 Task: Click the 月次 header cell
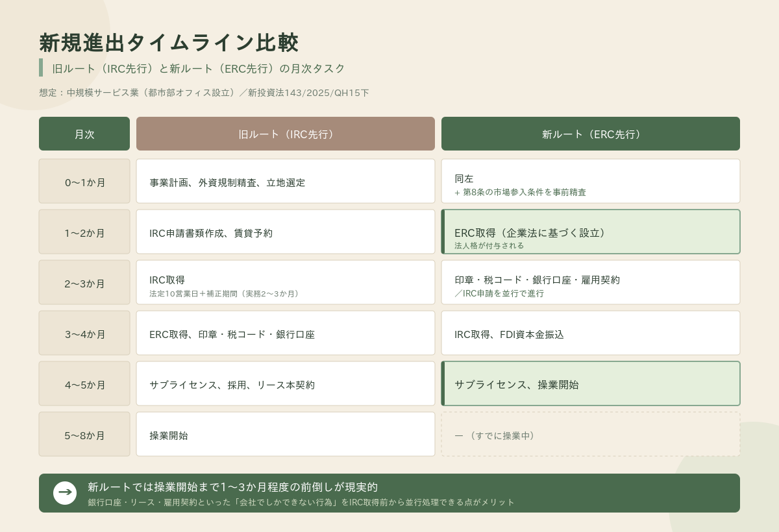[84, 134]
